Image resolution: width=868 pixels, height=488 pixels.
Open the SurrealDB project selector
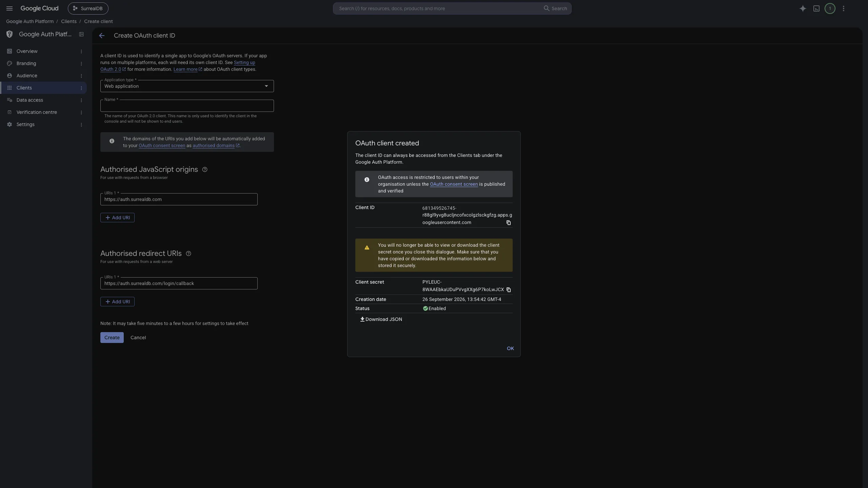click(88, 8)
